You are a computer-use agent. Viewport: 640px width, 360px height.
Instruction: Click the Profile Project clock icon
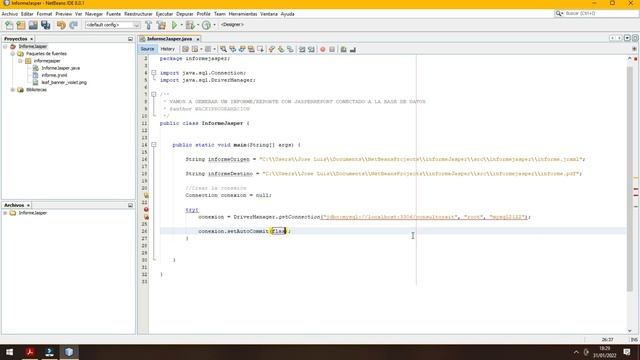(207, 25)
